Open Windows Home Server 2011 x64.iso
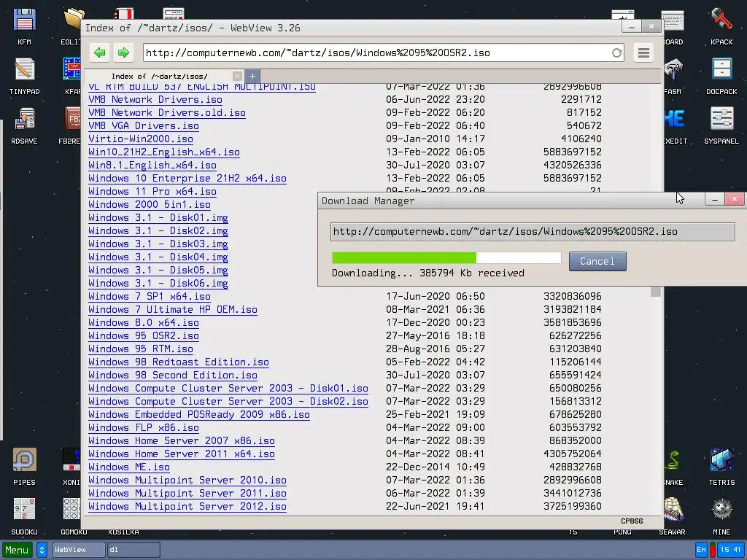747x560 pixels. pos(182,454)
